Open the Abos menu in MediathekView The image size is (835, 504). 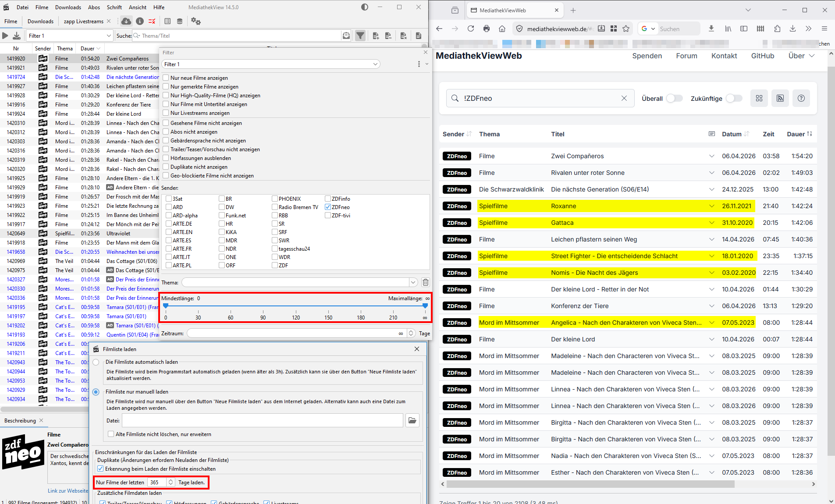[94, 7]
